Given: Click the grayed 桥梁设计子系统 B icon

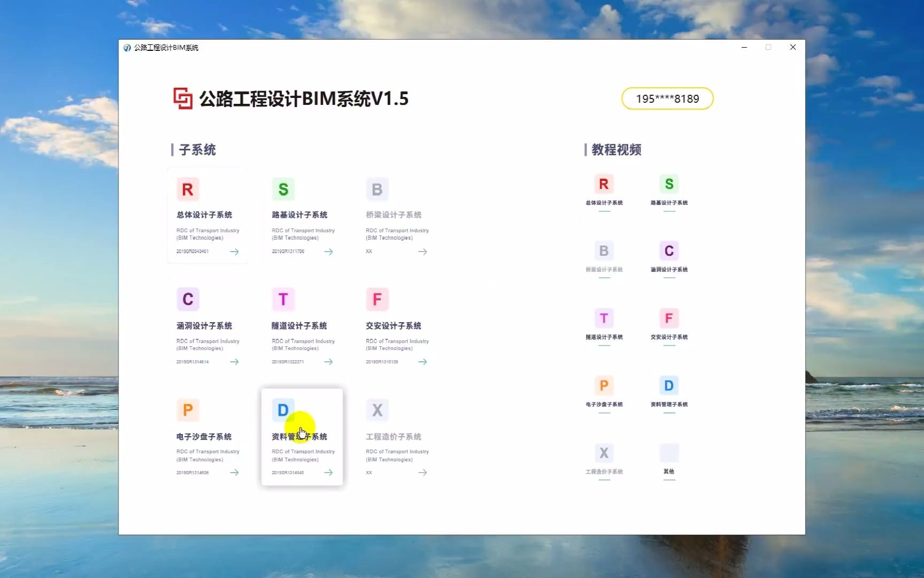Looking at the screenshot, I should tap(377, 189).
